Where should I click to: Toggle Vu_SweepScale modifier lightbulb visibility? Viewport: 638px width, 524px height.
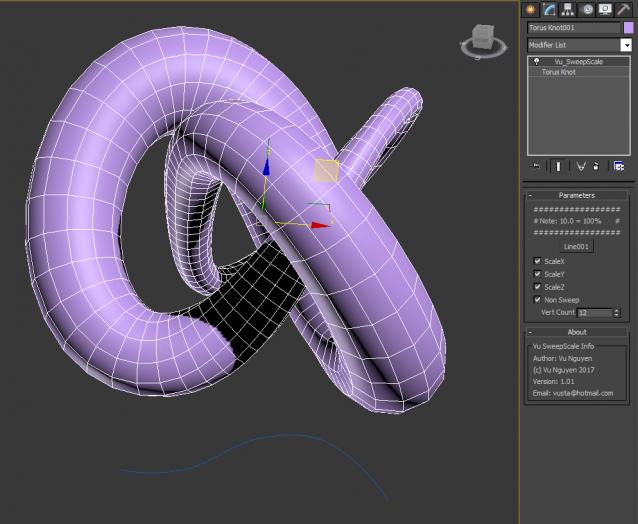click(x=537, y=61)
